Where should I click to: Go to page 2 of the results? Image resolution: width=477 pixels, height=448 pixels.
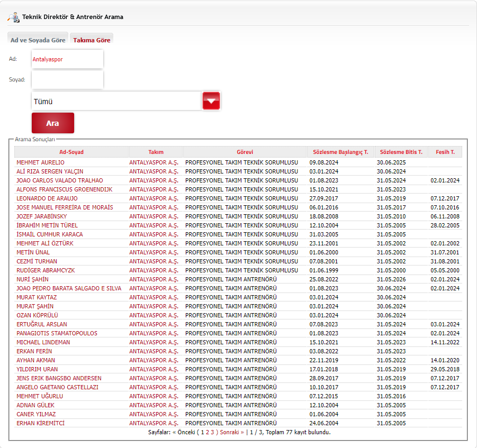(206, 432)
